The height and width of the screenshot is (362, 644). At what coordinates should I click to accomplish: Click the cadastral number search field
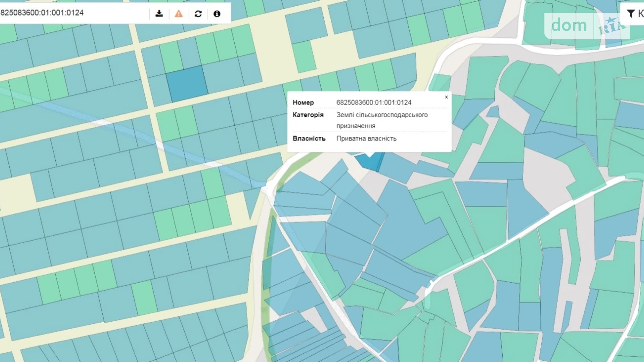pyautogui.click(x=70, y=13)
